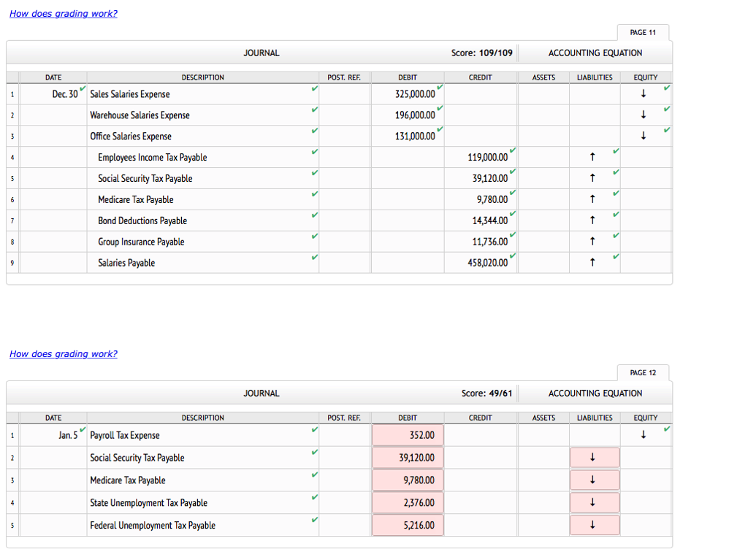748x560 pixels.
Task: Click the 458,020.00 credit amount
Action: click(487, 262)
